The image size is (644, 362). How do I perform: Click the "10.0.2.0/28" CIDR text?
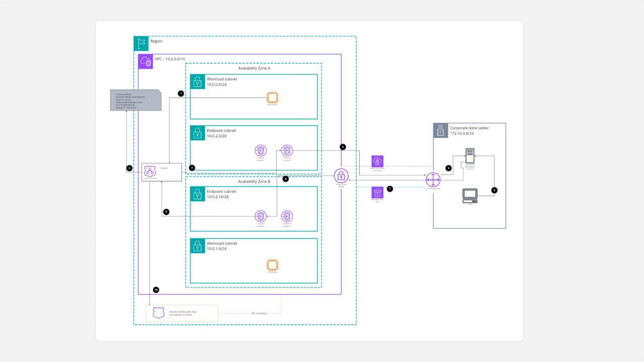(x=217, y=136)
